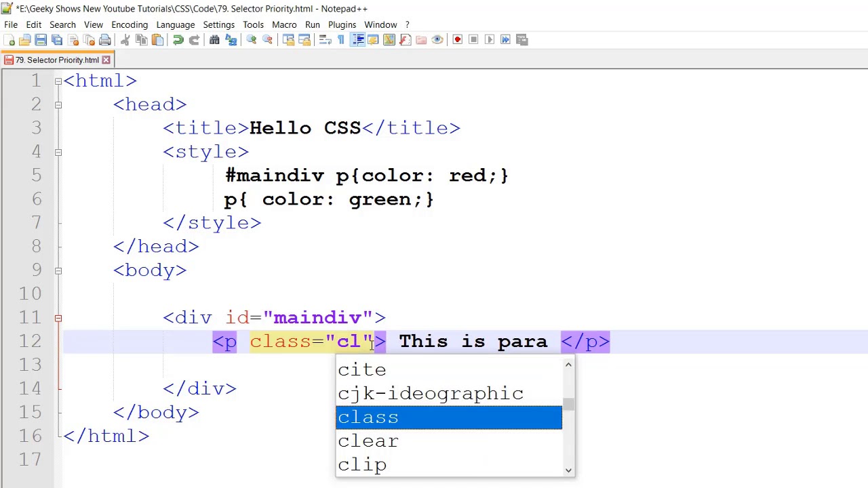Toggle show all characters pilcrow
This screenshot has height=488, width=868.
pos(341,40)
